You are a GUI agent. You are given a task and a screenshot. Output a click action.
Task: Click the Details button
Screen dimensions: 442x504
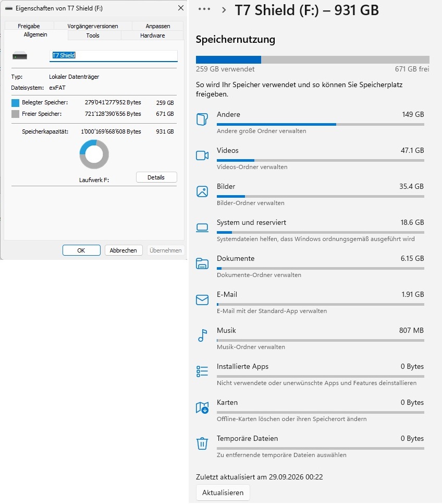[x=156, y=177]
